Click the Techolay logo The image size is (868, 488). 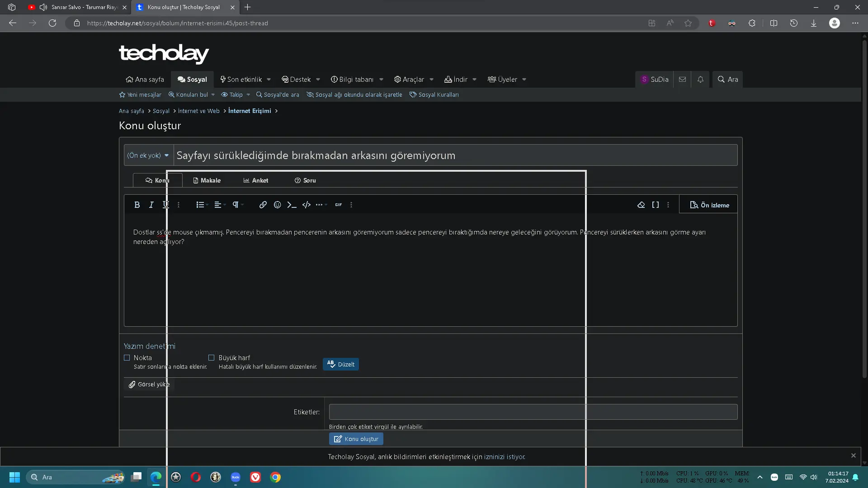pyautogui.click(x=164, y=54)
